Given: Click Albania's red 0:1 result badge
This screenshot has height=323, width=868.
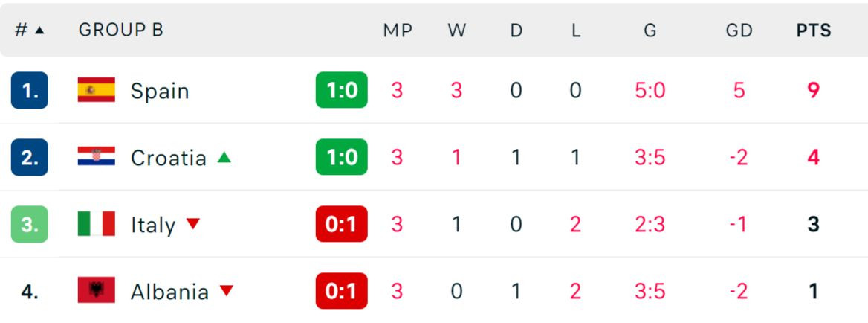Looking at the screenshot, I should pos(341,291).
